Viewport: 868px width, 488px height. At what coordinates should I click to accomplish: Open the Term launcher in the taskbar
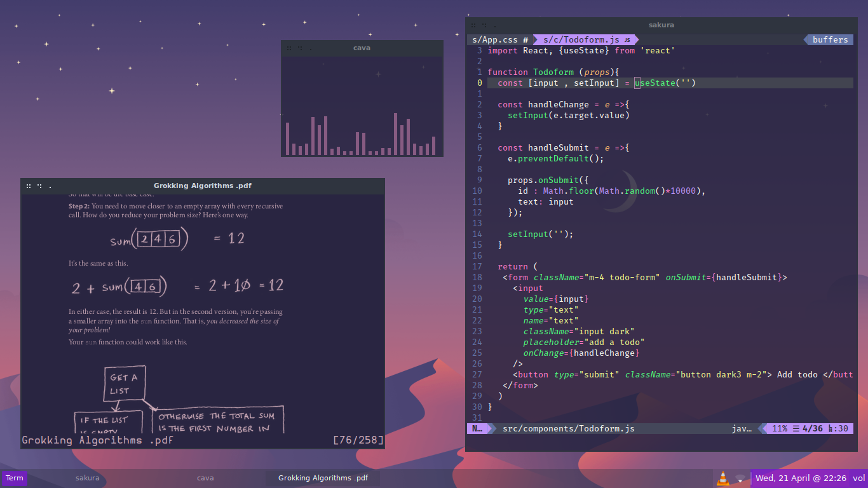(14, 478)
